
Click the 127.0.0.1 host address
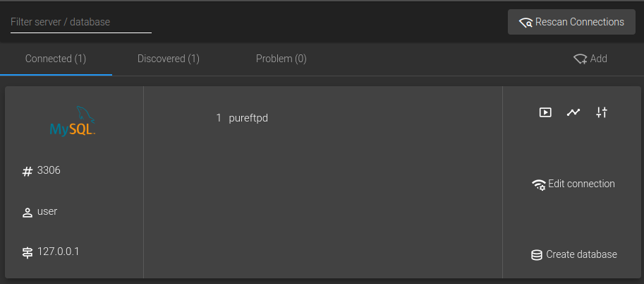pos(58,252)
